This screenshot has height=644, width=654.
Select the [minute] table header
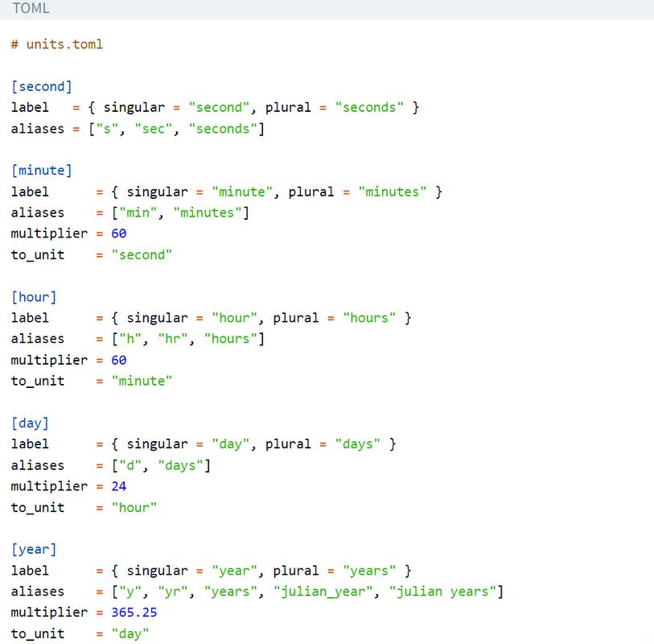pos(42,171)
